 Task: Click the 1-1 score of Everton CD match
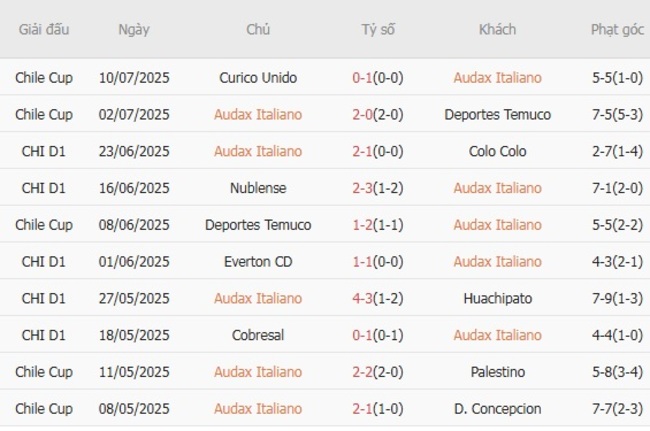click(378, 261)
